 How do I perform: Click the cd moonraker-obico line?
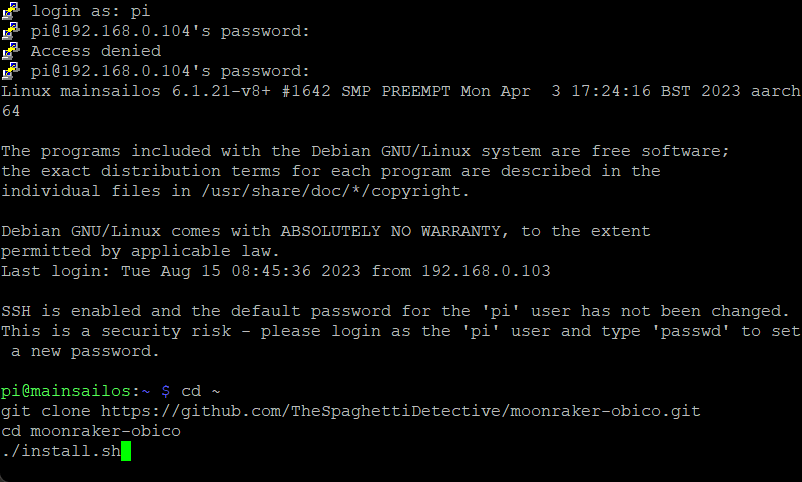91,431
